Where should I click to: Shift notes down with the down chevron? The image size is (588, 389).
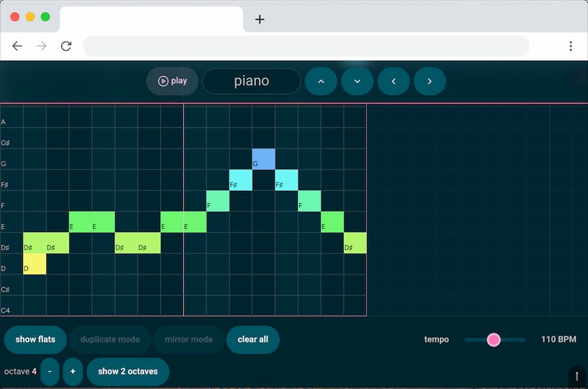(357, 81)
